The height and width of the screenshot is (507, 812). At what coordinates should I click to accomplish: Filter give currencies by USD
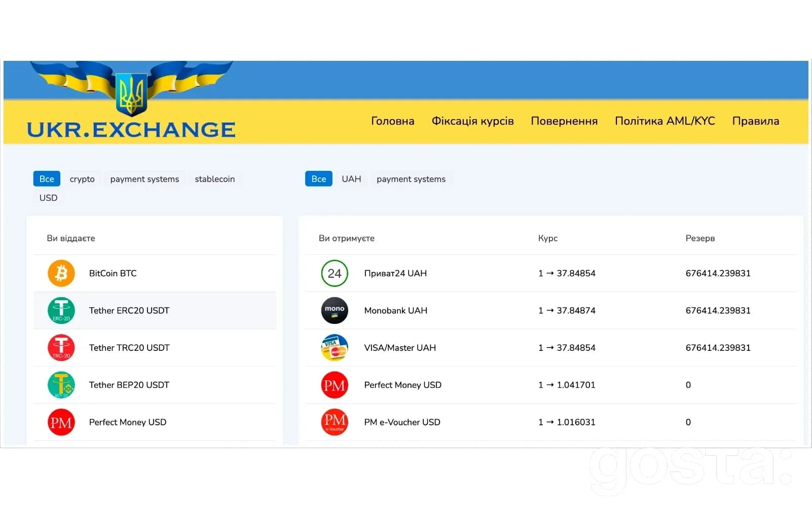48,198
